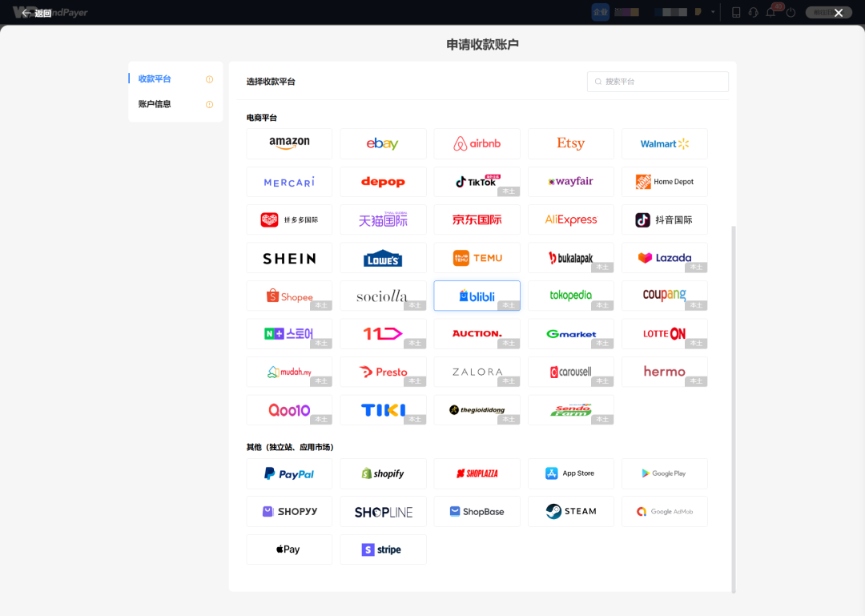Choose the Stripe payment tile
865x616 pixels.
tap(383, 550)
